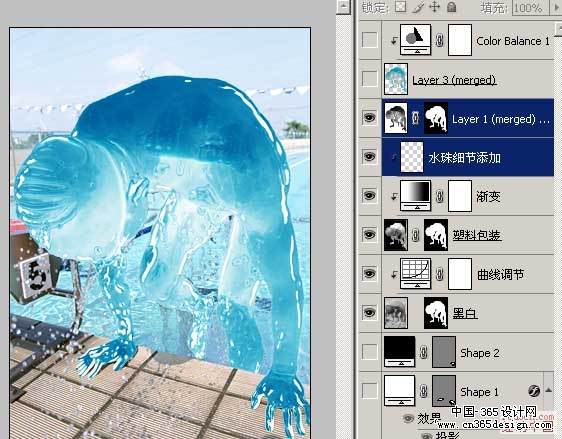Show the Color Balance 1 layer
Image resolution: width=562 pixels, height=439 pixels.
[x=370, y=40]
